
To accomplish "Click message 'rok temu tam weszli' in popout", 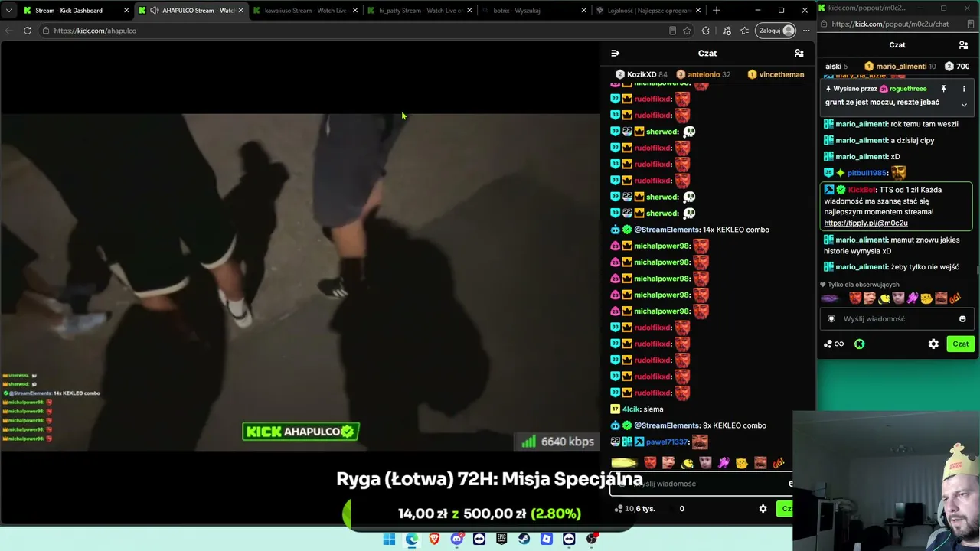I will (x=924, y=124).
